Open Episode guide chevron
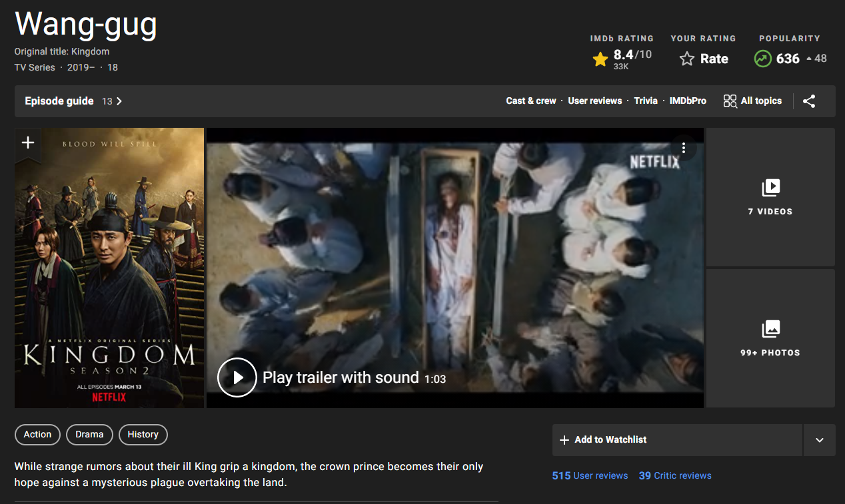 tap(119, 101)
